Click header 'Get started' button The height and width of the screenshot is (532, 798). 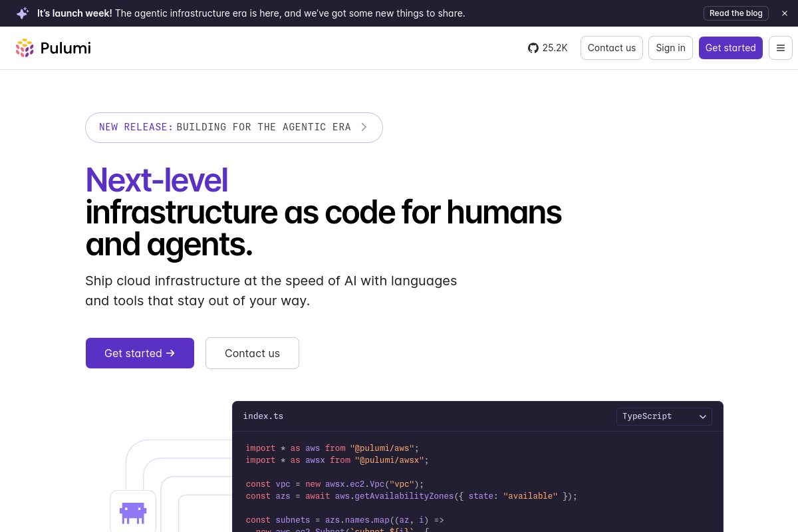(730, 48)
